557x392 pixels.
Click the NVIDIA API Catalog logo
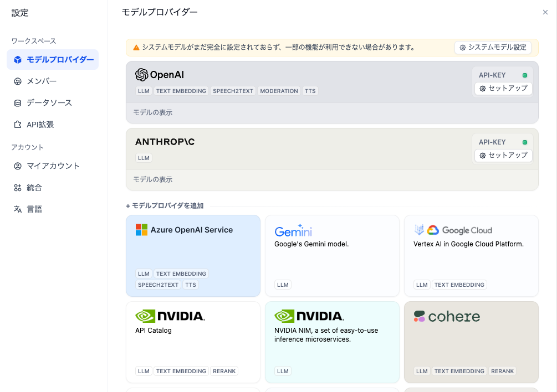(x=170, y=316)
